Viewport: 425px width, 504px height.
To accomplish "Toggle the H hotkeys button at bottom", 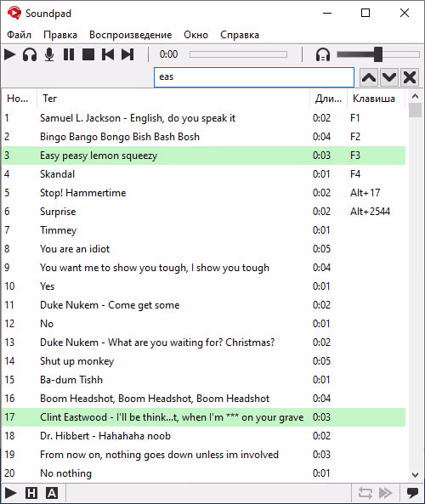I will 31,493.
